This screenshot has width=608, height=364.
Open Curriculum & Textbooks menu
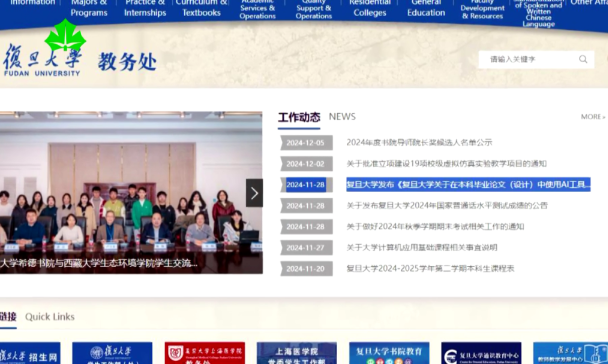pos(201,8)
